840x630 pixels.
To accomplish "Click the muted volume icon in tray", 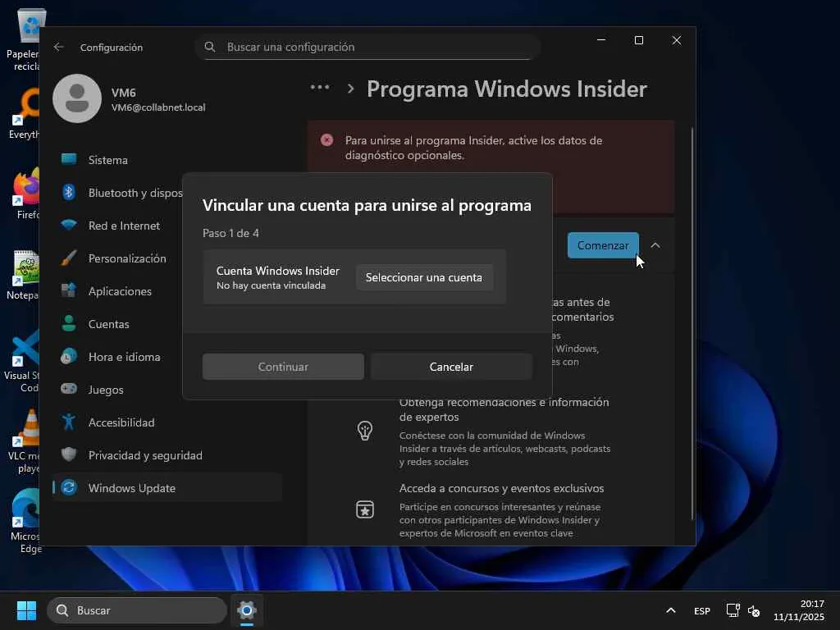I will tap(755, 610).
